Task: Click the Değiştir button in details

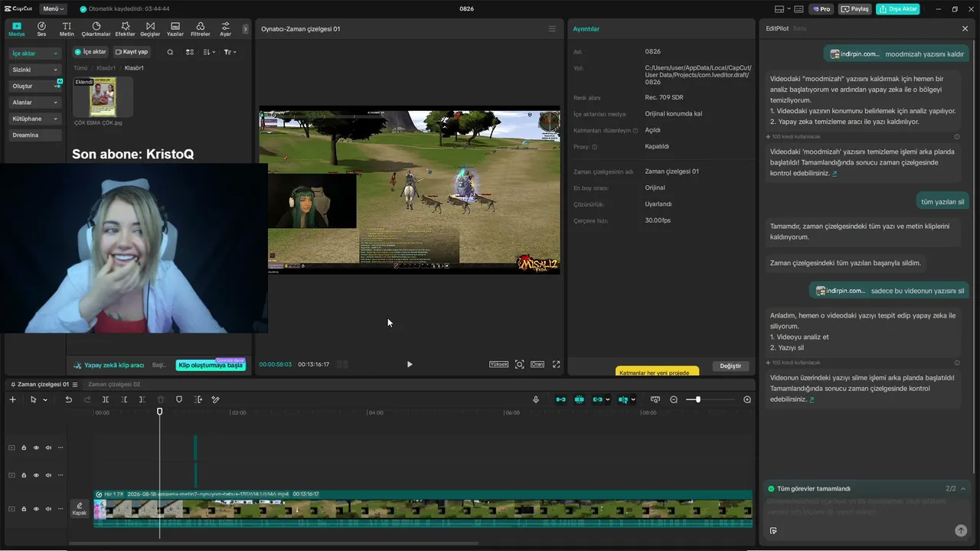Action: (x=730, y=366)
